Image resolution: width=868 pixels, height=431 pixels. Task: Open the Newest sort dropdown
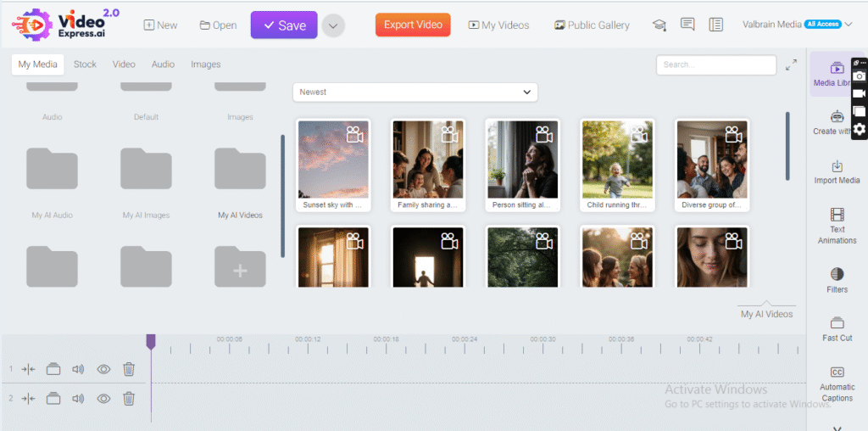[x=415, y=92]
